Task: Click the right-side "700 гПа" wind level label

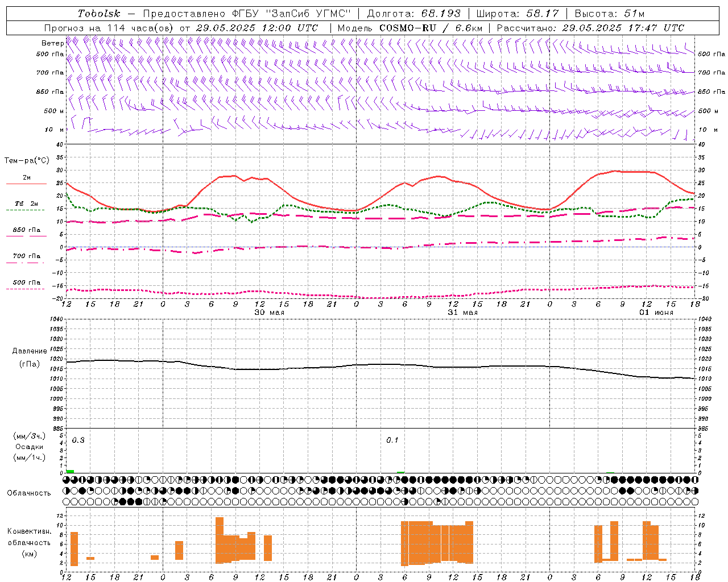Action: click(711, 73)
